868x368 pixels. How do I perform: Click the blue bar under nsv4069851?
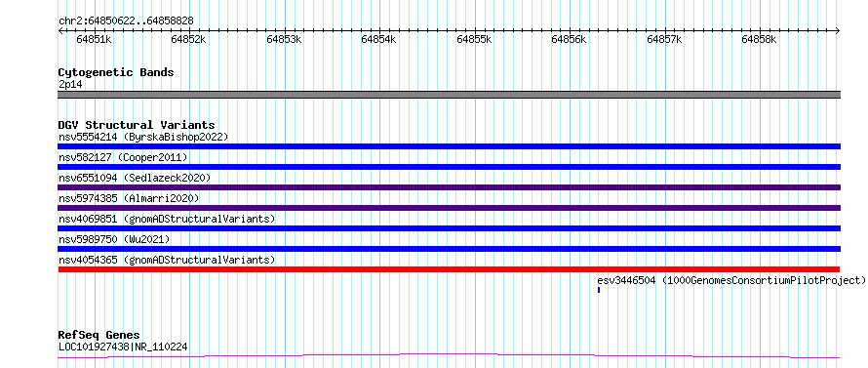449,228
